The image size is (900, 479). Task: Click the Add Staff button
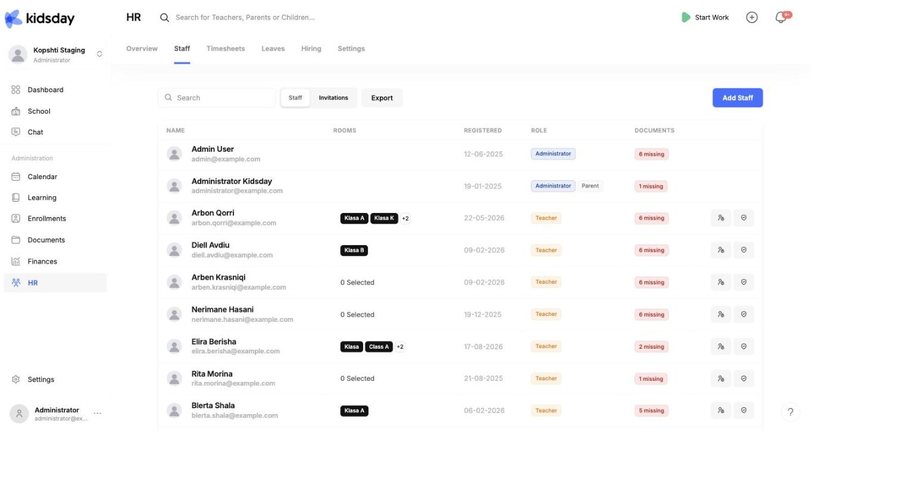[x=738, y=98]
